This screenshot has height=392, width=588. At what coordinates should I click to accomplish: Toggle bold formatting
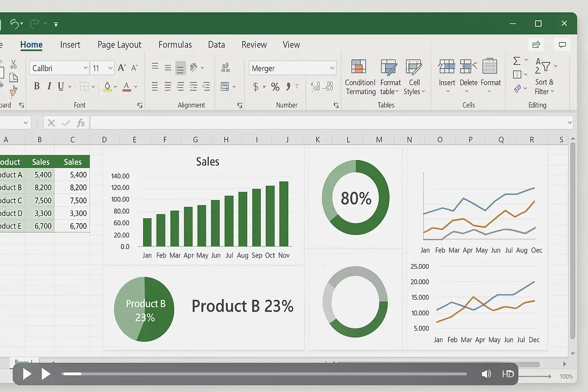37,86
